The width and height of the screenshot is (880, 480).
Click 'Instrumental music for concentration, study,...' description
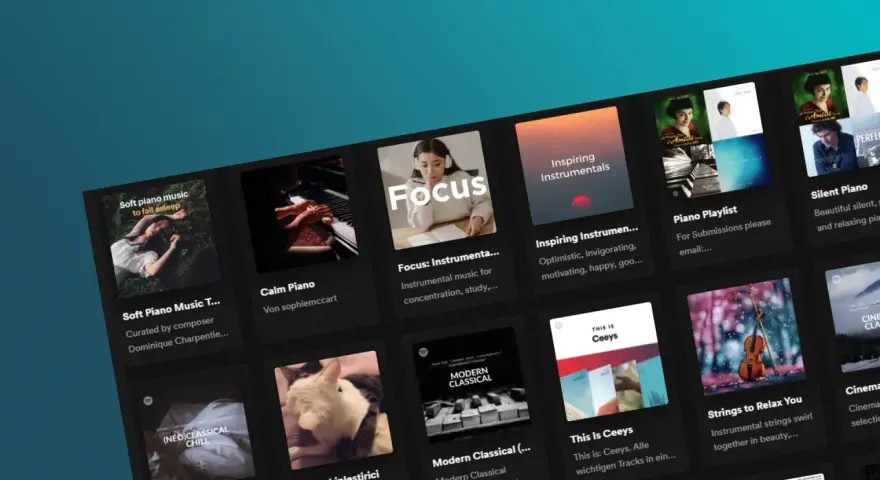tap(450, 286)
